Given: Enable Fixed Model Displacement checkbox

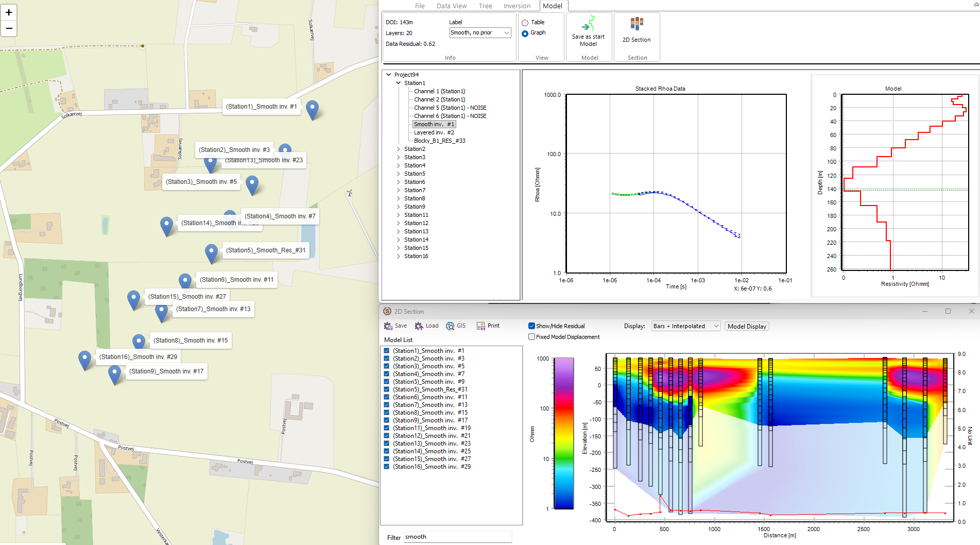Looking at the screenshot, I should click(x=531, y=337).
